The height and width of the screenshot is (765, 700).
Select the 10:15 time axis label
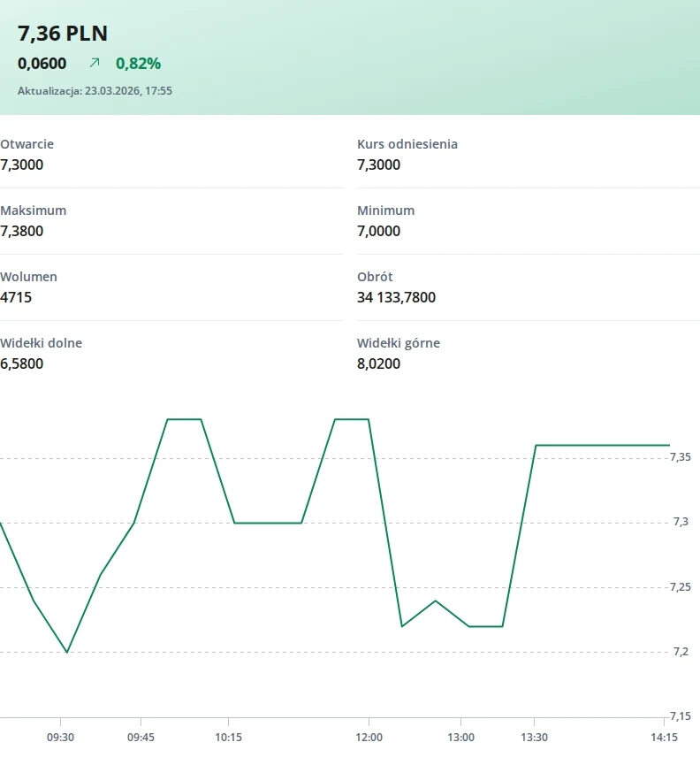coord(228,737)
